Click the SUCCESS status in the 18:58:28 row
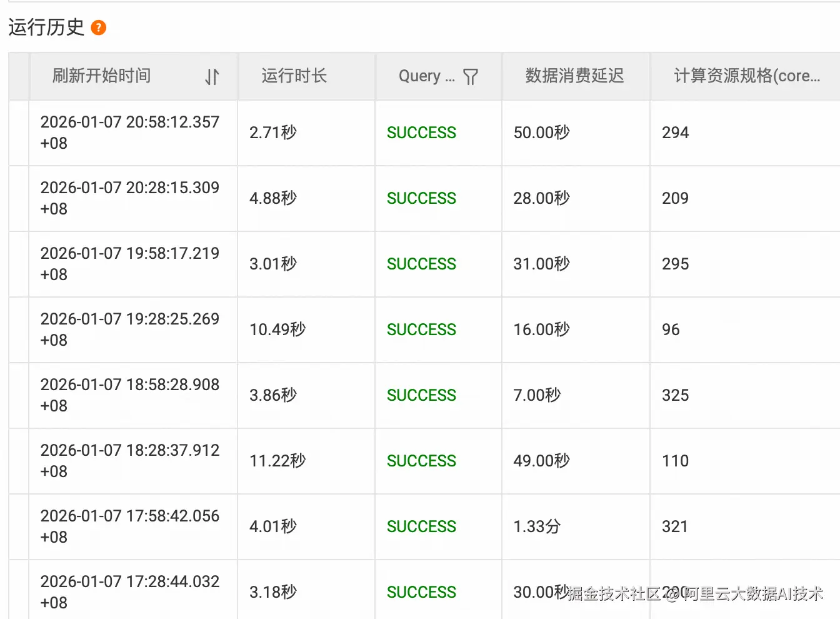The width and height of the screenshot is (840, 619). coord(421,395)
